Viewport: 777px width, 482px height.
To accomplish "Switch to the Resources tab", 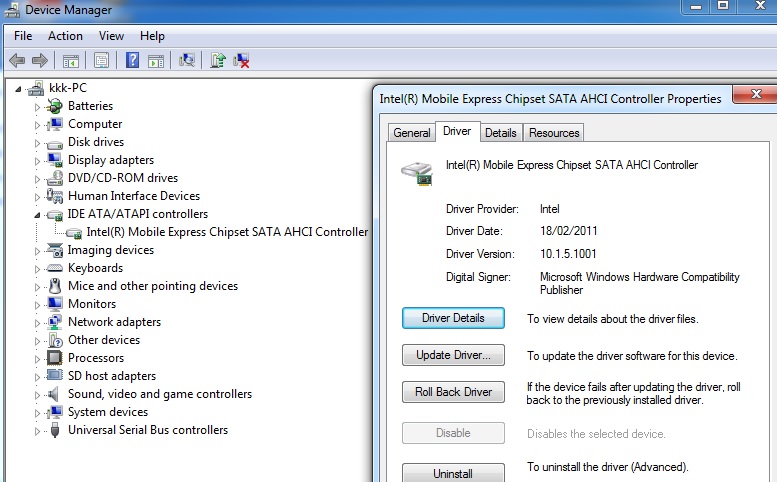I will pyautogui.click(x=554, y=133).
